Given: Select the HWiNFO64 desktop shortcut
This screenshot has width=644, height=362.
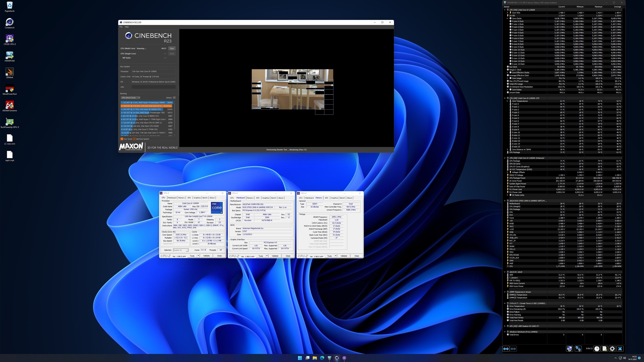Looking at the screenshot, I should pyautogui.click(x=10, y=56).
